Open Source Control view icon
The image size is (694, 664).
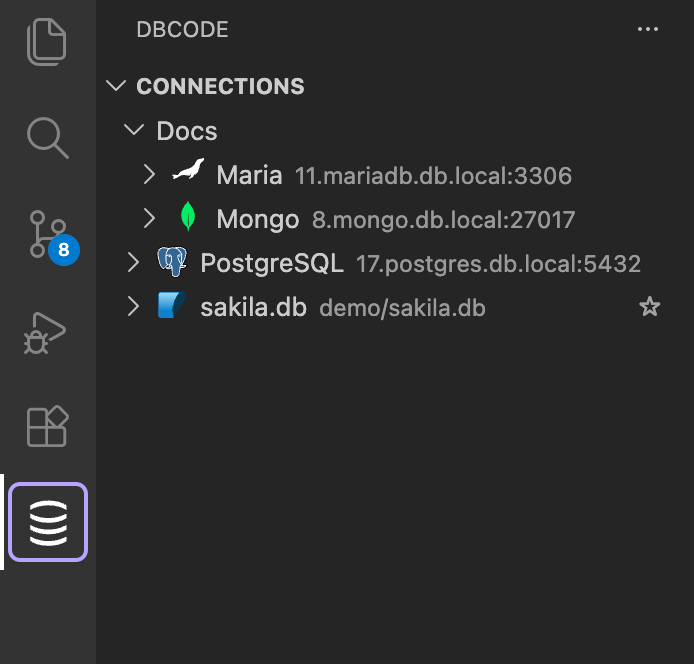[x=47, y=234]
